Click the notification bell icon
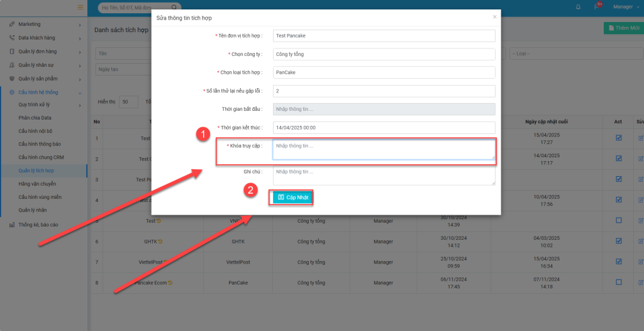 [x=578, y=7]
